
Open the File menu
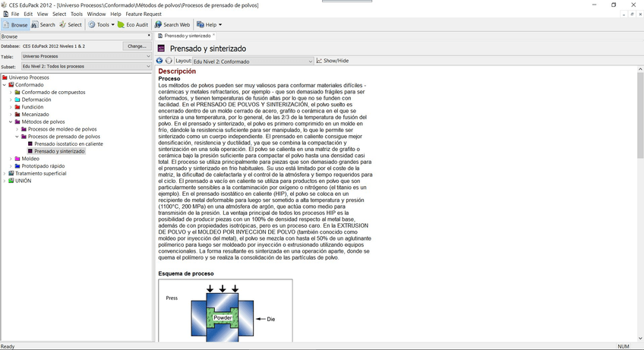15,14
